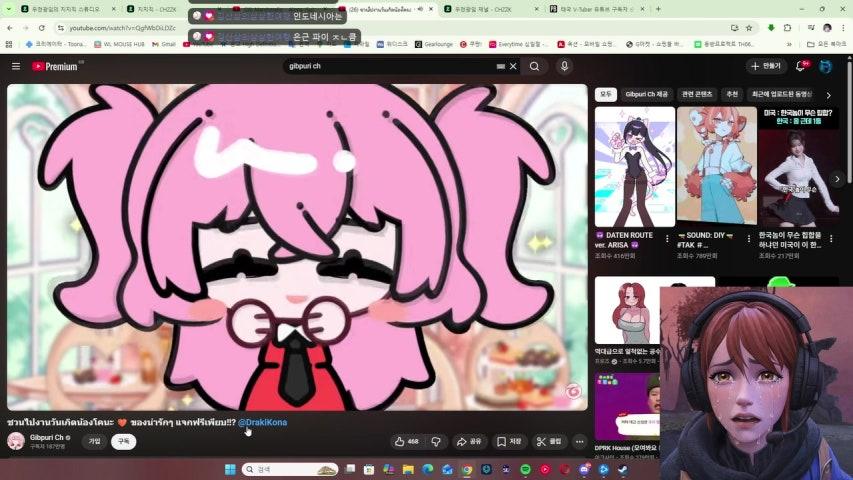This screenshot has width=853, height=480.
Task: Like the video with thumbs-up 468
Action: click(x=406, y=441)
